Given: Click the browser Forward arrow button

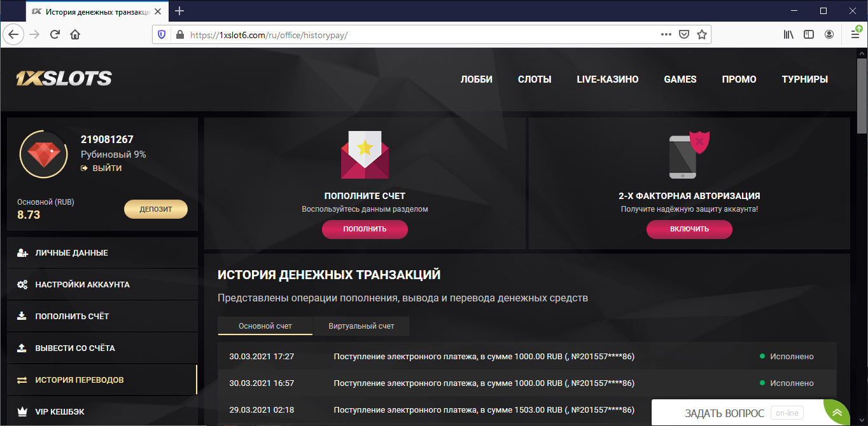Looking at the screenshot, I should tap(34, 34).
